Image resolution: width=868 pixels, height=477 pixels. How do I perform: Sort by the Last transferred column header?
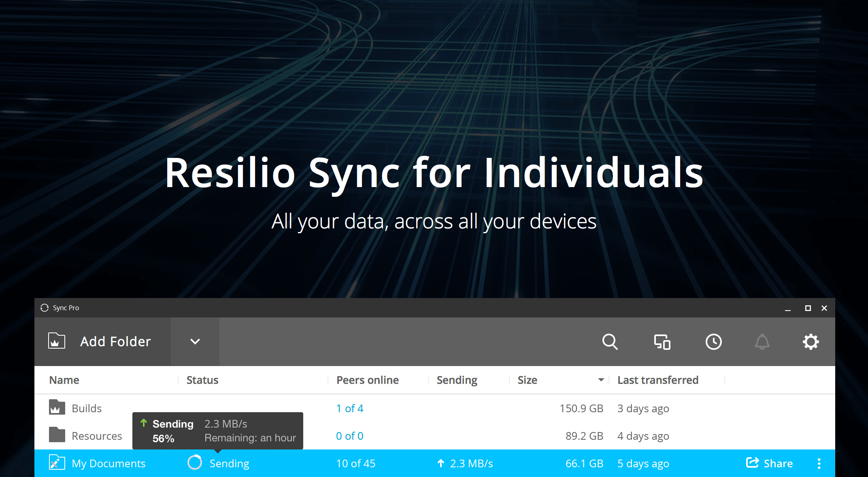[x=658, y=380]
